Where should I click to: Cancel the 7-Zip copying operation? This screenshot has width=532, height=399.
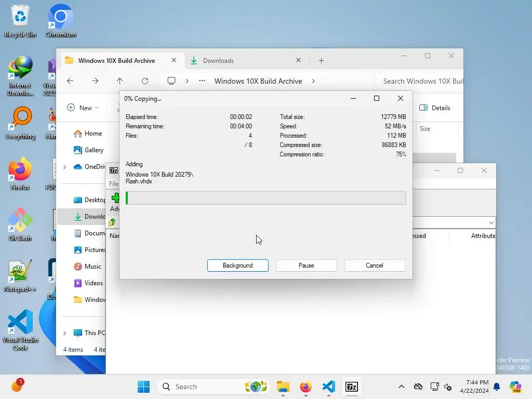(375, 265)
